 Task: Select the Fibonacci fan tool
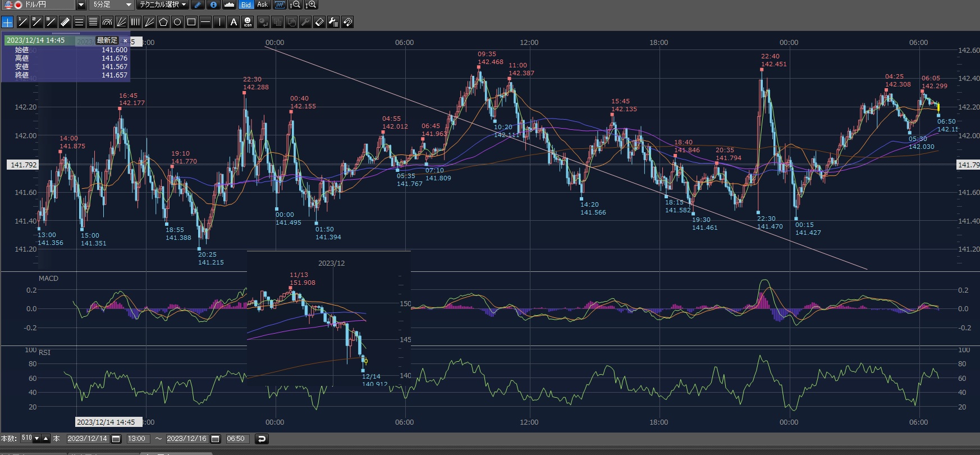click(121, 22)
